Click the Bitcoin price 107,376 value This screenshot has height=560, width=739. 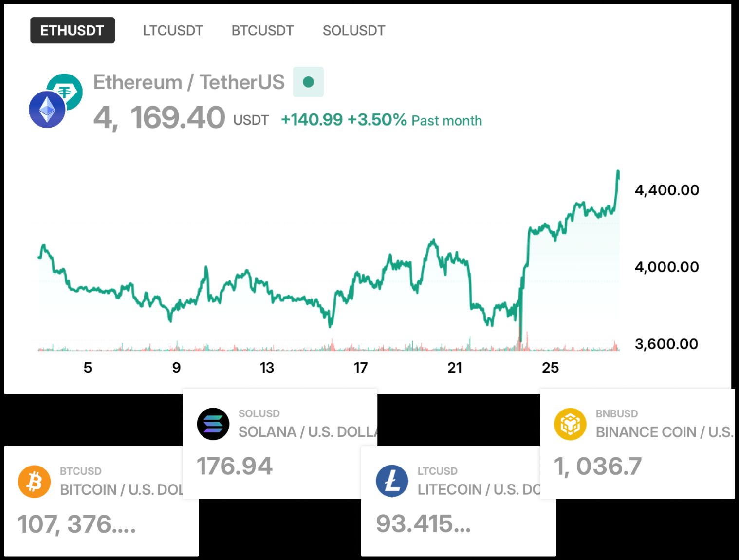tap(78, 525)
